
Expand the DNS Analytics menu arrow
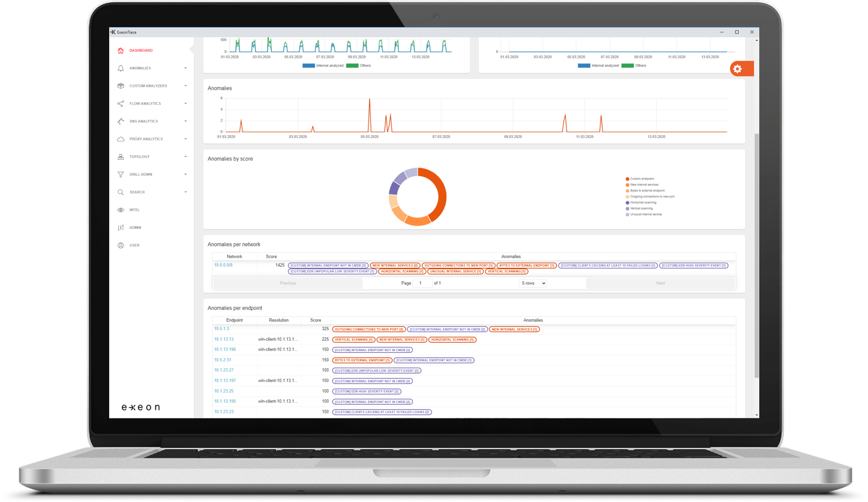[186, 121]
